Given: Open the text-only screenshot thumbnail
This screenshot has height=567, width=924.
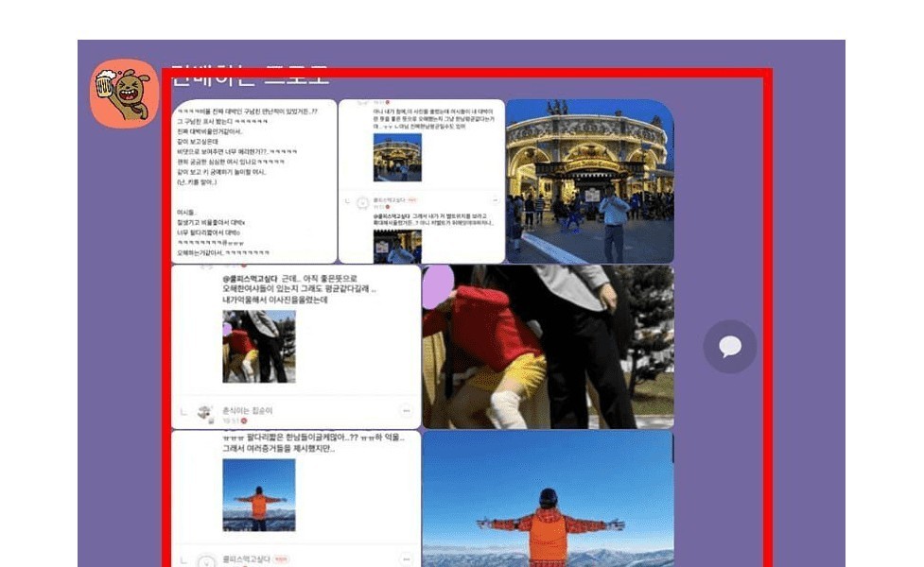Looking at the screenshot, I should click(253, 181).
